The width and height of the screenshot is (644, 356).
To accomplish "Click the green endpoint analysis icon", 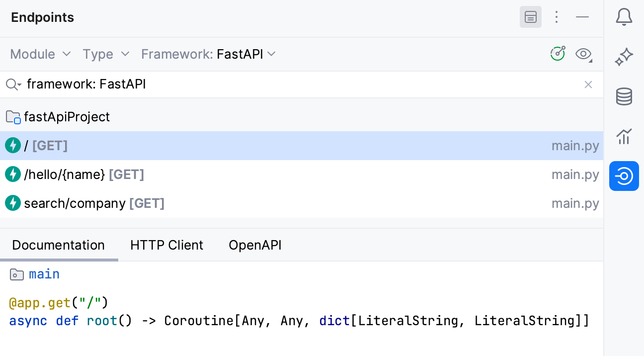I will click(558, 54).
